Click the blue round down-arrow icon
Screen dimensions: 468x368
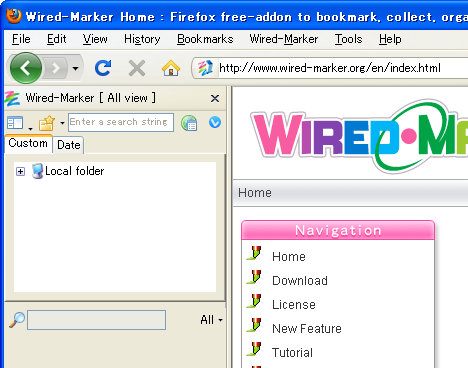215,122
